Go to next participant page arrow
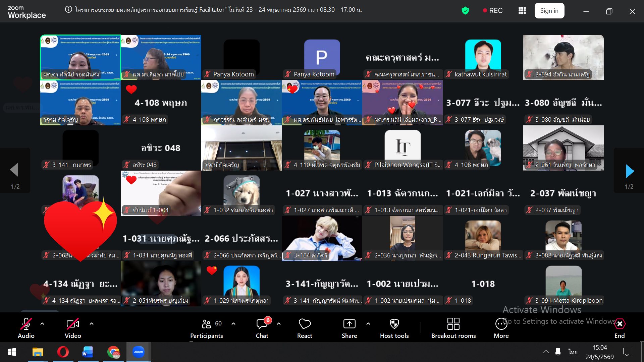 630,171
